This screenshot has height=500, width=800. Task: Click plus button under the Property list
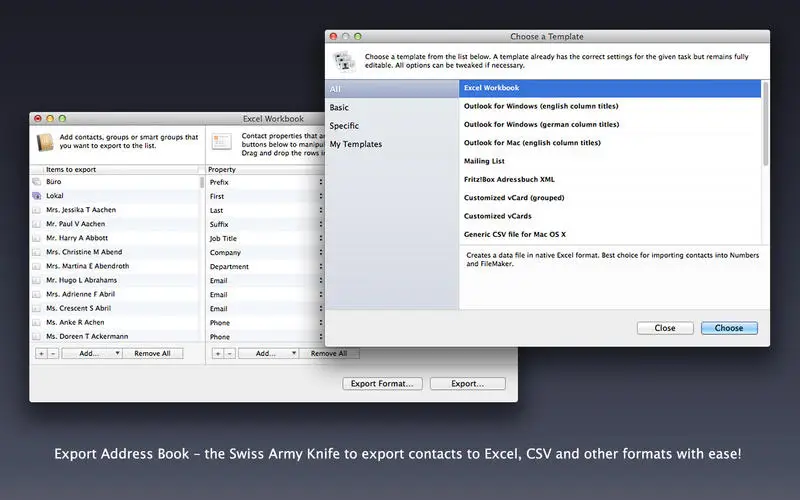point(218,353)
